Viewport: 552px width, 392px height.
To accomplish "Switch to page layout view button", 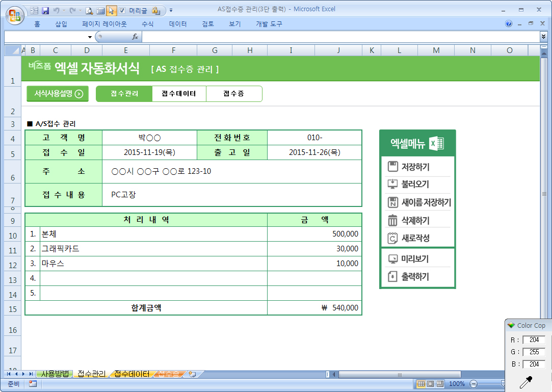I will 430,384.
